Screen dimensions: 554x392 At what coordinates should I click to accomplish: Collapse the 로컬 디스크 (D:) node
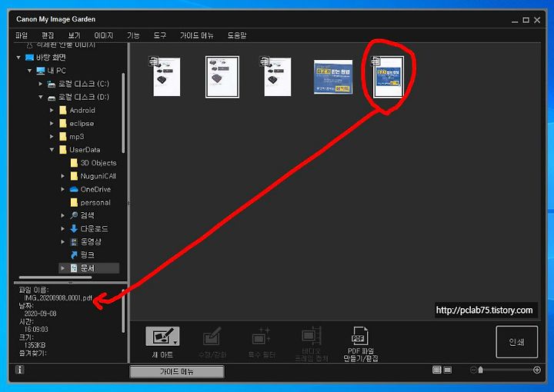click(41, 97)
